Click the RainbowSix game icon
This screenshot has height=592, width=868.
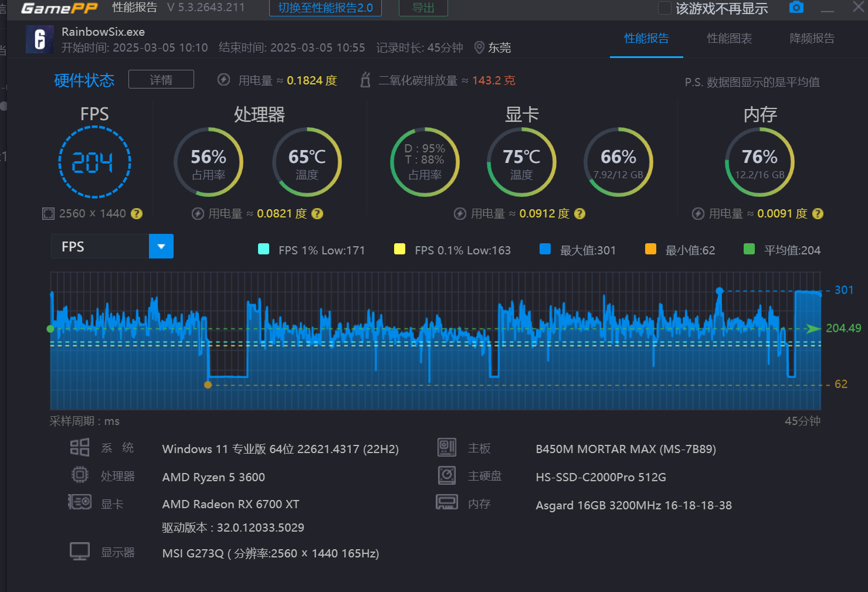point(39,39)
